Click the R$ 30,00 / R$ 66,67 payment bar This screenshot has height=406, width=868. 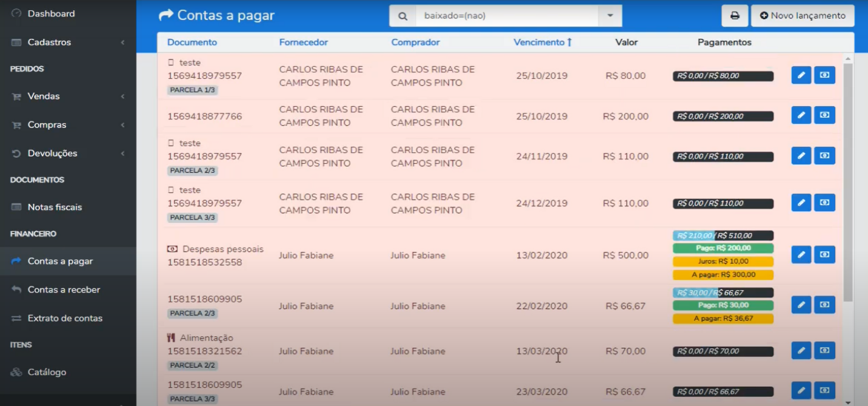tap(723, 293)
